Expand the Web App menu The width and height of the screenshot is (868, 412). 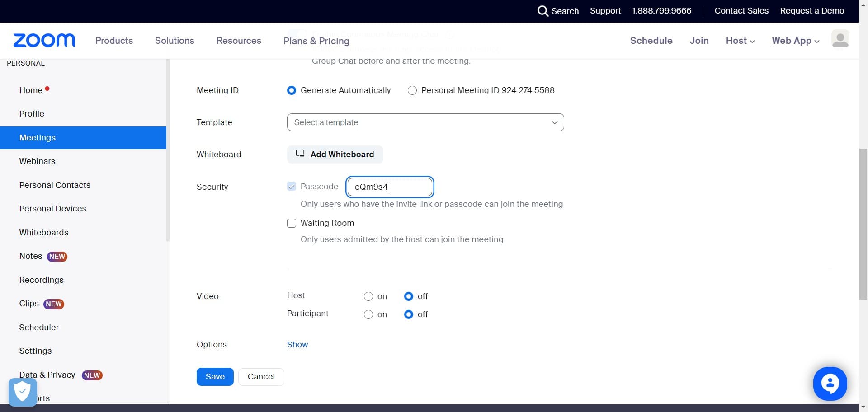[x=795, y=41]
